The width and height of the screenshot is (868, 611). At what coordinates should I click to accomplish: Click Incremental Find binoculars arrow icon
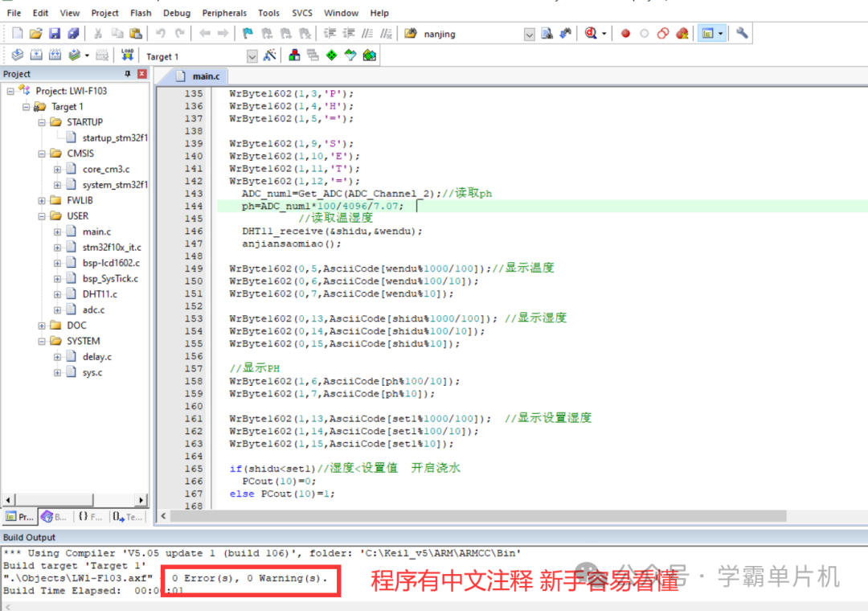coord(565,33)
